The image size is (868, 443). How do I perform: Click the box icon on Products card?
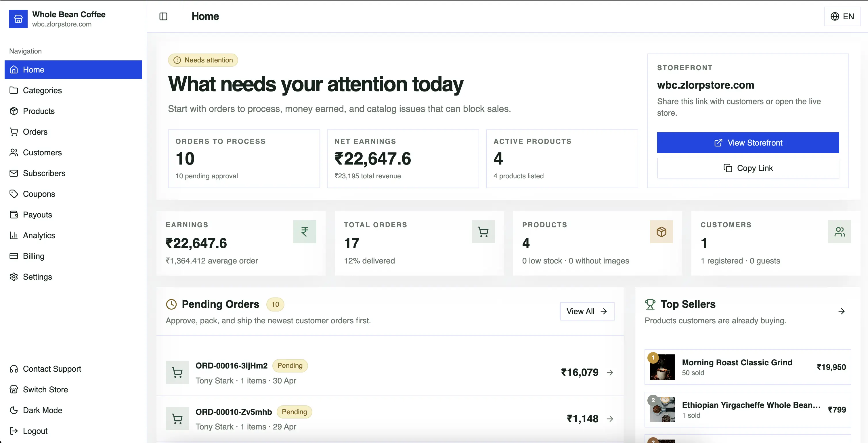click(661, 232)
